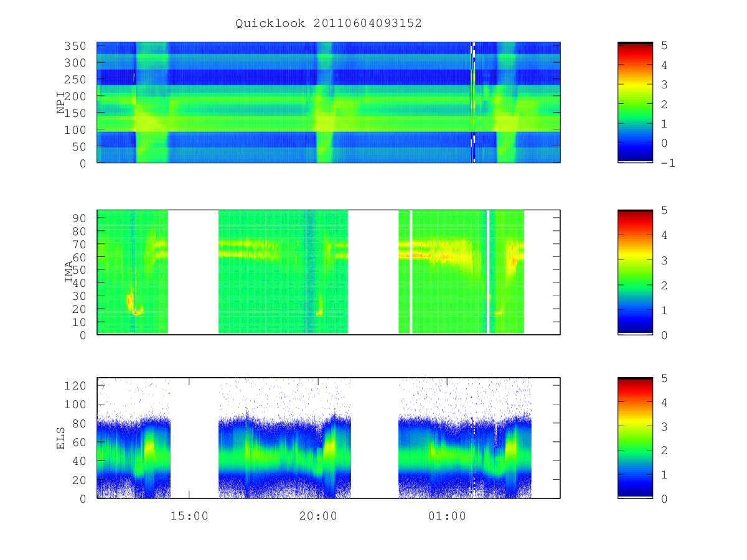This screenshot has height=560, width=747.
Task: Select the NPI axis label
Action: pos(61,102)
